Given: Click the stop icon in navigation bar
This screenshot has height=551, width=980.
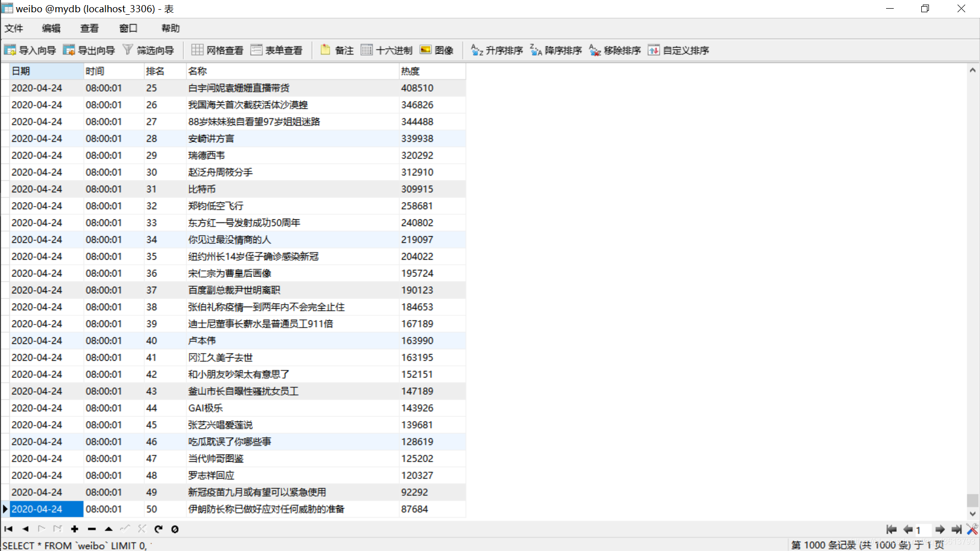Looking at the screenshot, I should 175,529.
